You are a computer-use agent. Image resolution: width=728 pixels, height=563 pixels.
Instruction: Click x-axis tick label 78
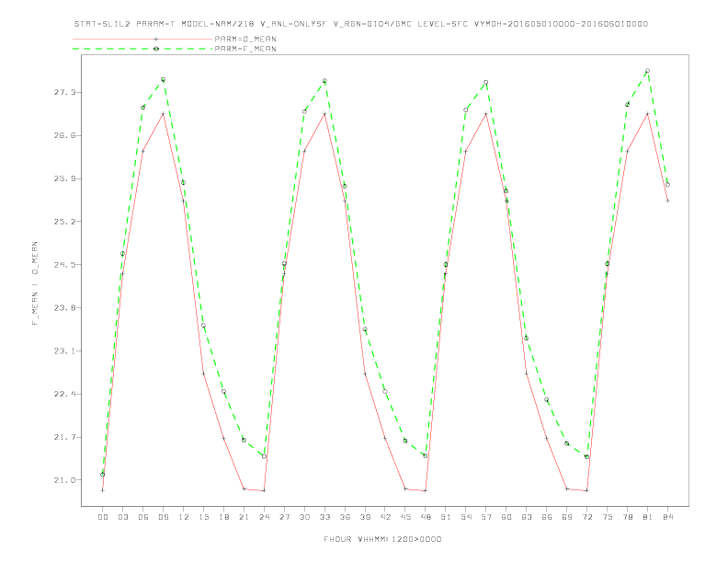pyautogui.click(x=627, y=517)
